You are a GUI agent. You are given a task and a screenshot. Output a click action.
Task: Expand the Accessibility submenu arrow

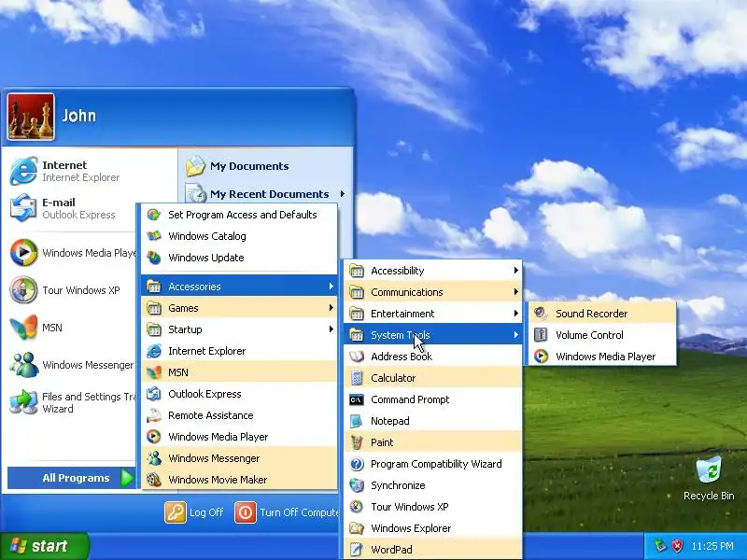click(516, 271)
